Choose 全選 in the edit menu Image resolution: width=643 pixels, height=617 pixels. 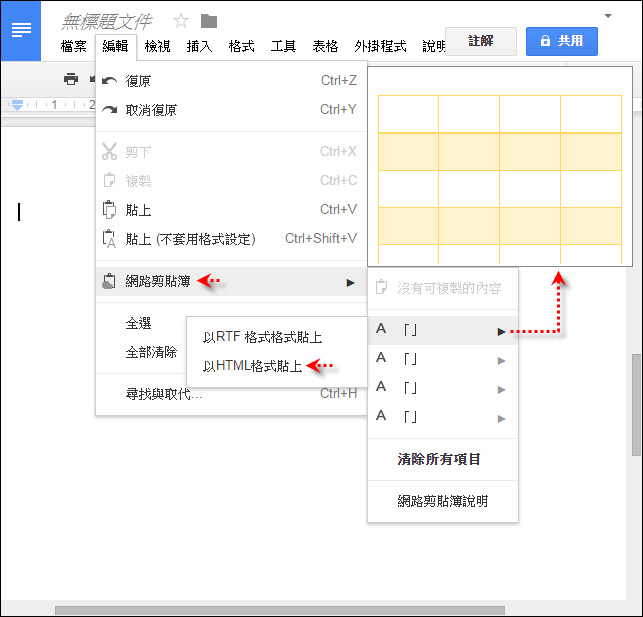139,323
